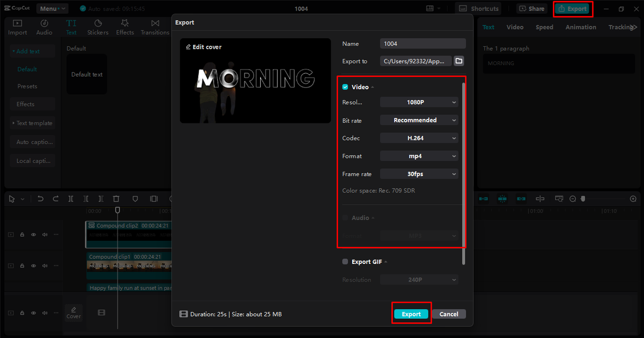This screenshot has height=338, width=644.
Task: Click the Split clip tool
Action: pos(71,199)
